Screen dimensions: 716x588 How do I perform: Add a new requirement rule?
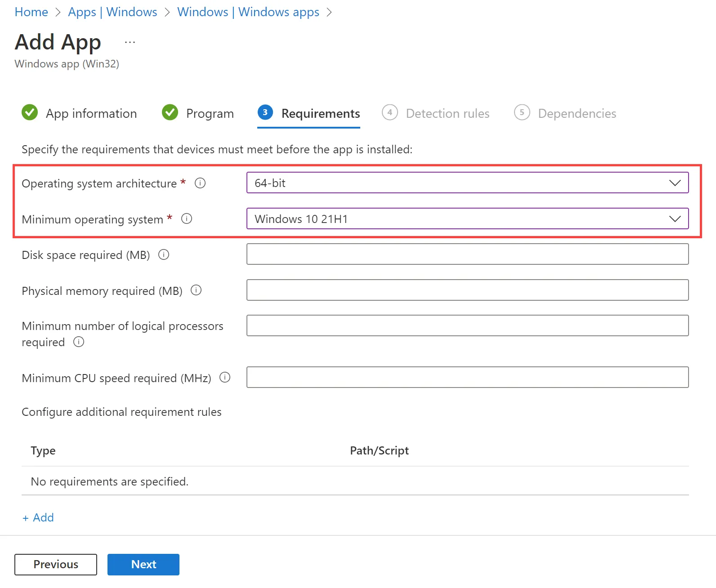(x=38, y=518)
